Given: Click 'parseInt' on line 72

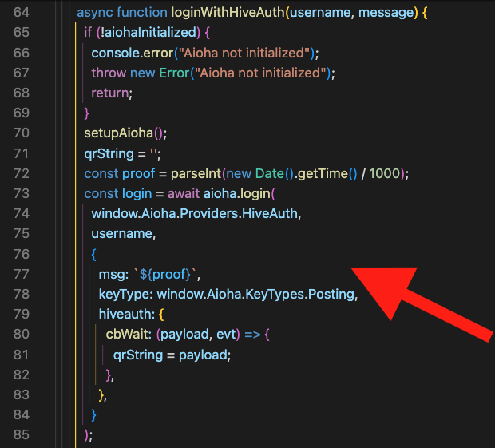Looking at the screenshot, I should pos(196,173).
